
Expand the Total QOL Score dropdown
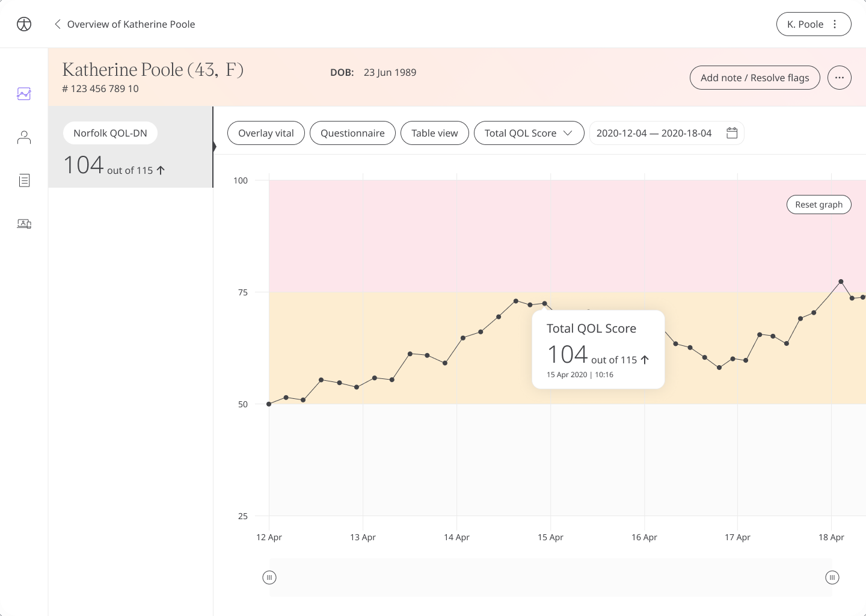pos(529,133)
